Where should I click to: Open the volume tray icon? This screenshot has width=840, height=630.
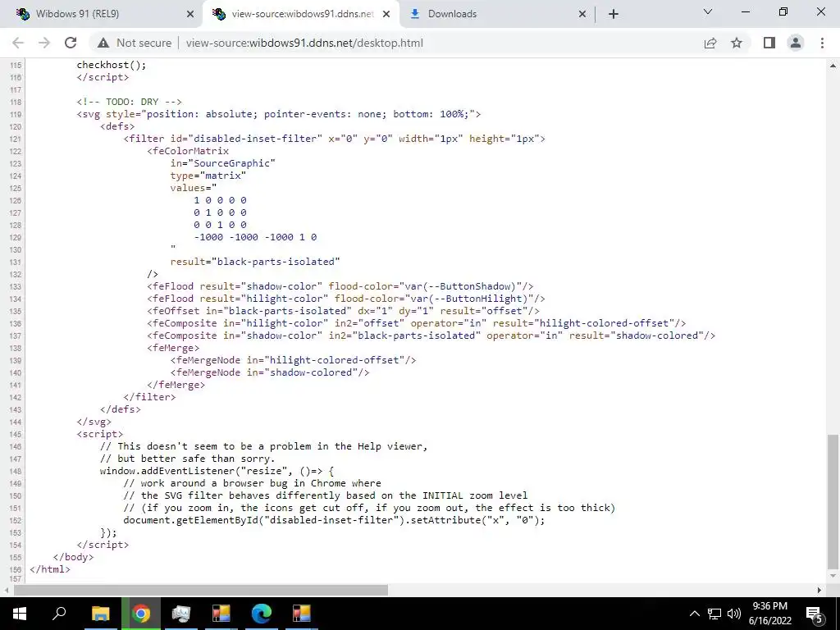(734, 614)
